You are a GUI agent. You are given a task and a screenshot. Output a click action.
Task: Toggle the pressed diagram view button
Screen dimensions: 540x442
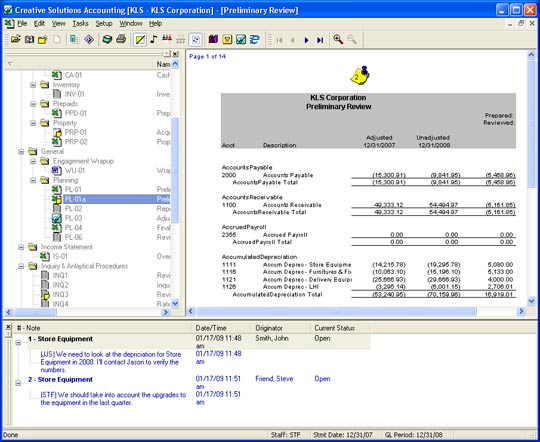[195, 40]
